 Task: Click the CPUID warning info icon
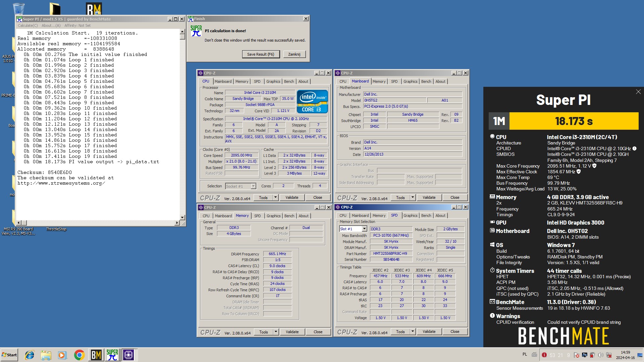point(634,148)
